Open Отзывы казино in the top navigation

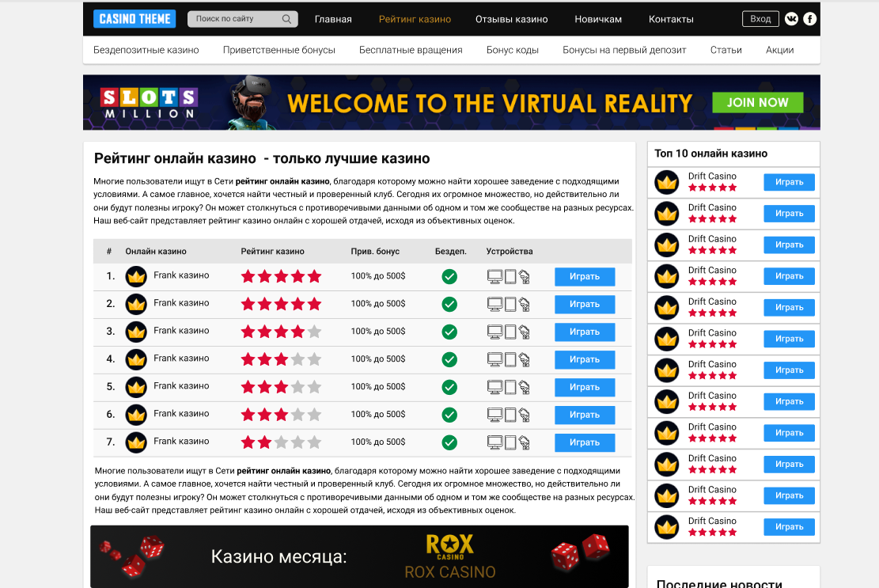511,19
